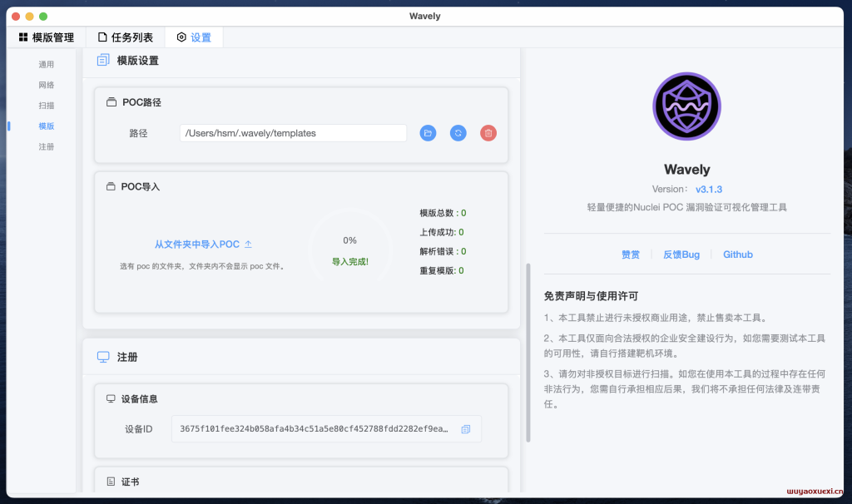This screenshot has width=852, height=504.
Task: Click the 模版设置 section header icon
Action: point(103,60)
